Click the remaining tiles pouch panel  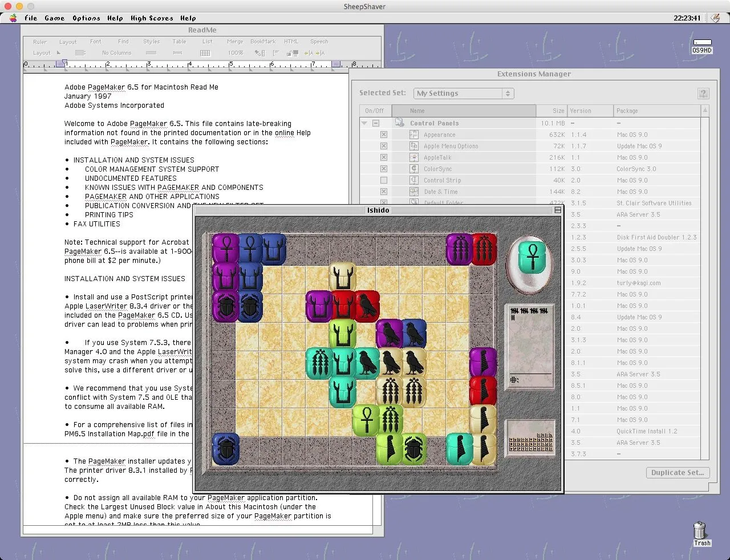click(x=530, y=438)
